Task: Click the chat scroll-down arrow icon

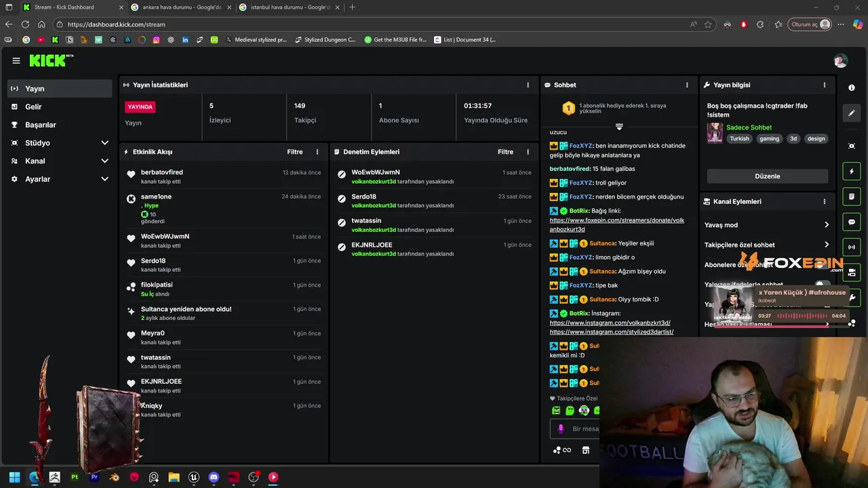Action: [619, 126]
